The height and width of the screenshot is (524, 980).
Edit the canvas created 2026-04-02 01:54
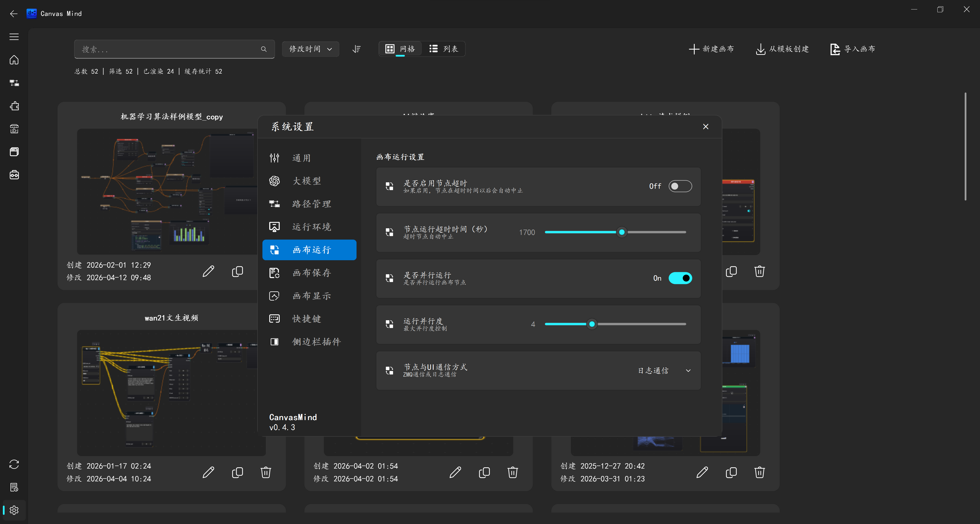[x=455, y=472]
